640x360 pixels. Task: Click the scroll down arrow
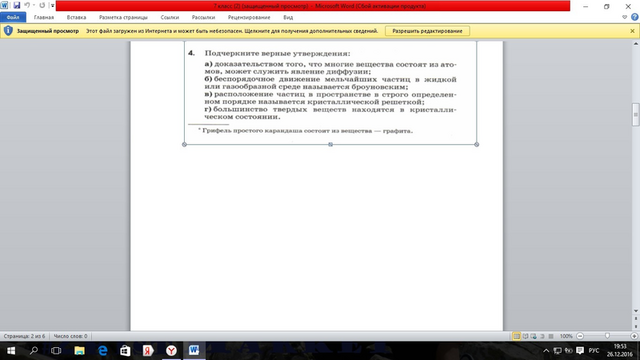pos(636,311)
